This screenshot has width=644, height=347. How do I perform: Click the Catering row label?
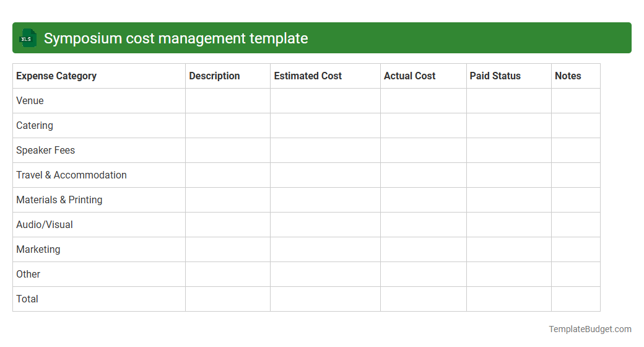pyautogui.click(x=35, y=125)
